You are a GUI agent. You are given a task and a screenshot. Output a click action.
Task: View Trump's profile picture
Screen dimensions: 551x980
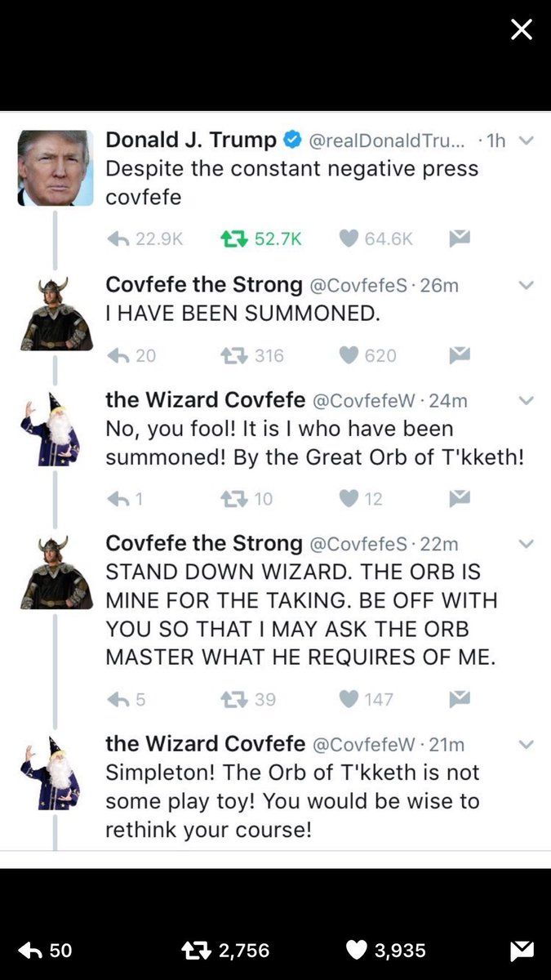click(x=56, y=168)
